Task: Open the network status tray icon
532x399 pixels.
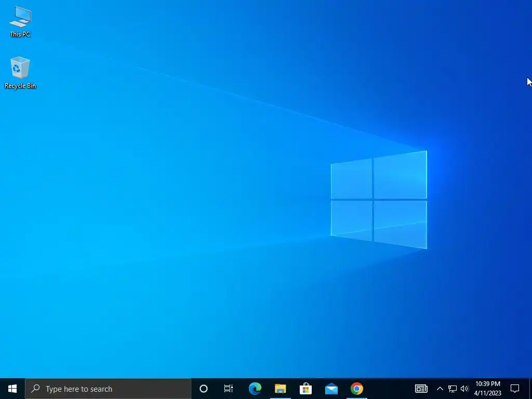Action: [453, 389]
